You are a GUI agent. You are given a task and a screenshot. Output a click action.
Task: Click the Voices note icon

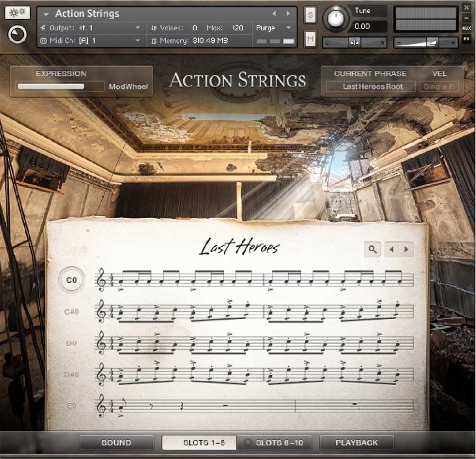[x=154, y=28]
